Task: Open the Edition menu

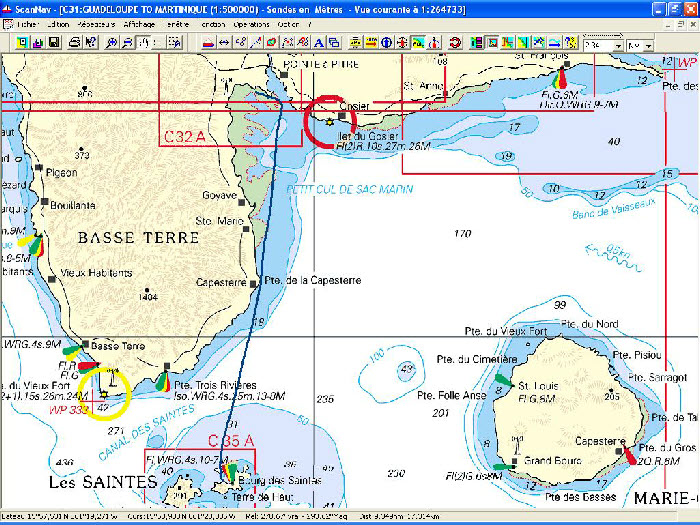Action: [59, 22]
